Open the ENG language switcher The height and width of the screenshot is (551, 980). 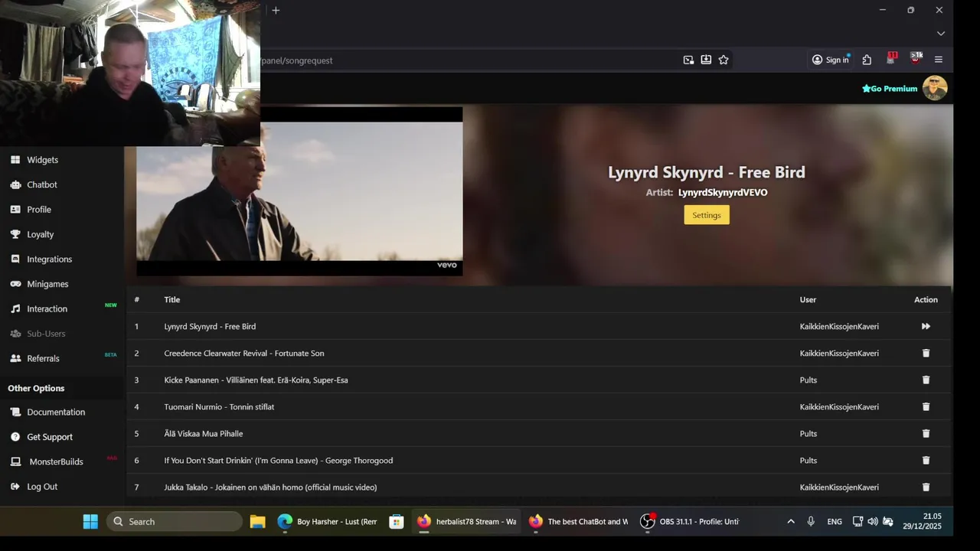point(835,521)
